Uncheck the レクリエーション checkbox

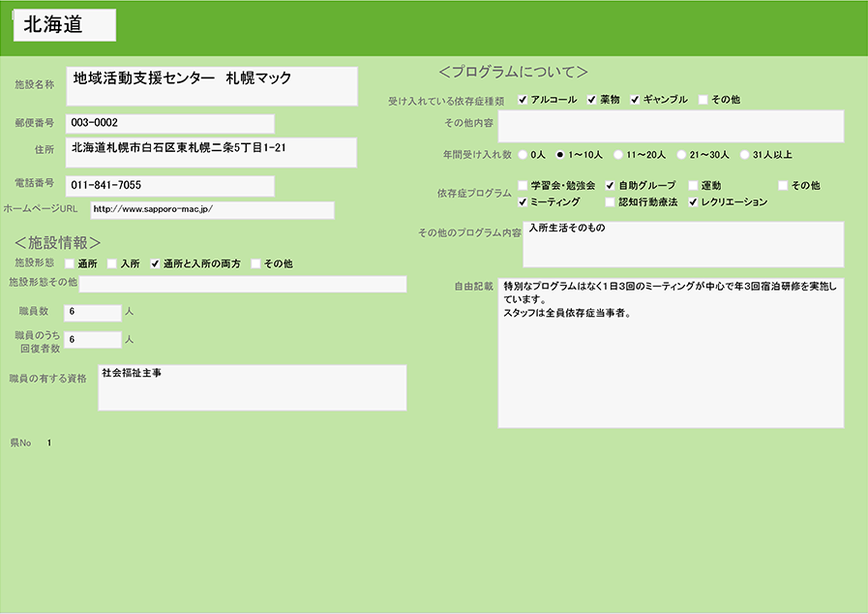click(x=693, y=202)
